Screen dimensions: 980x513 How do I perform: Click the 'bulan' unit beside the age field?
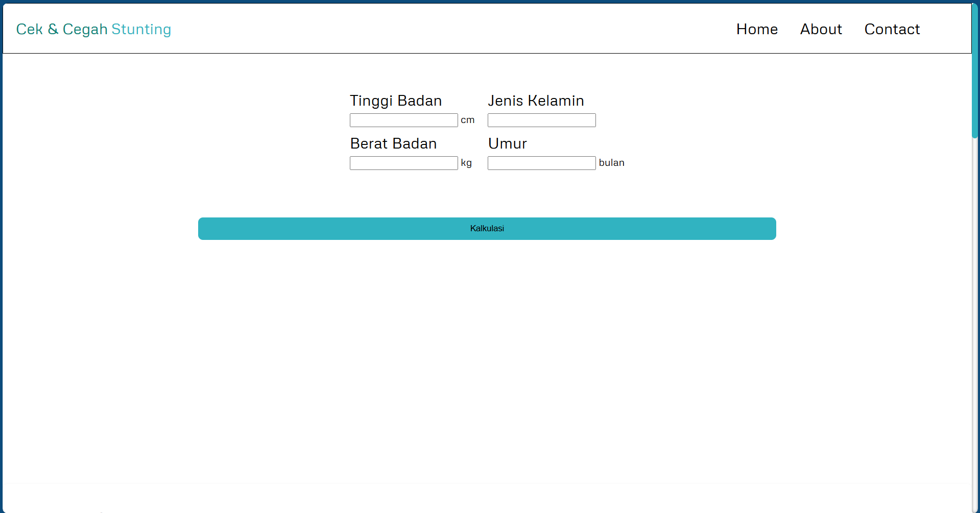point(611,163)
